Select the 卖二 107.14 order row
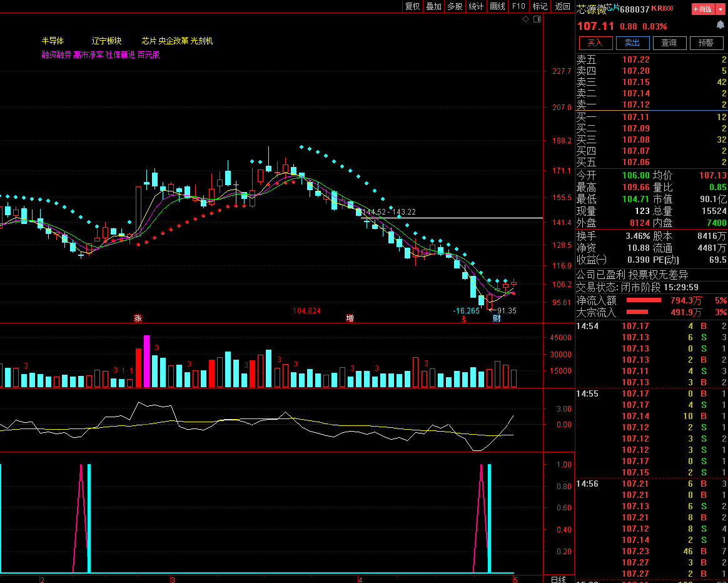The image size is (728, 583). tap(652, 93)
